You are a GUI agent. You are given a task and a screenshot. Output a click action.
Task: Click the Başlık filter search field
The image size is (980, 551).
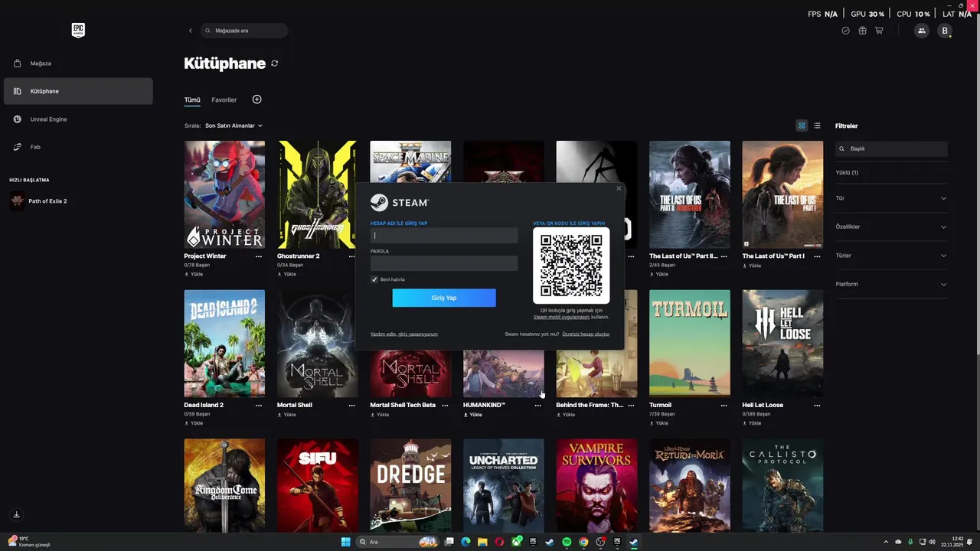click(891, 149)
